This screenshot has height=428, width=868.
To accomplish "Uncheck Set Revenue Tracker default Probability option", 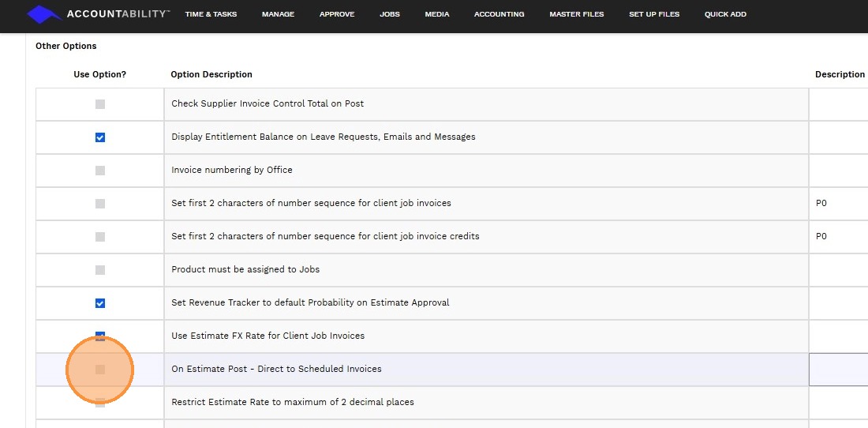I will (x=100, y=303).
